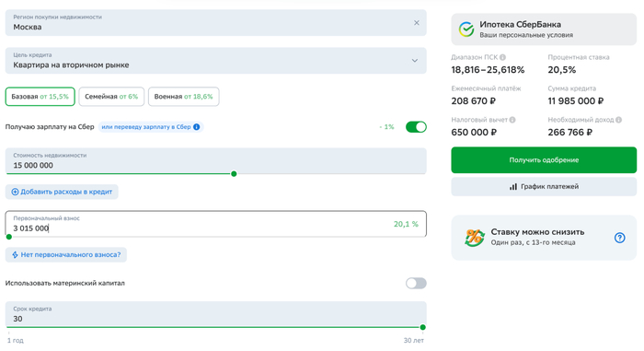Click the Срок кредита input field
This screenshot has height=351, width=644.
point(215,314)
